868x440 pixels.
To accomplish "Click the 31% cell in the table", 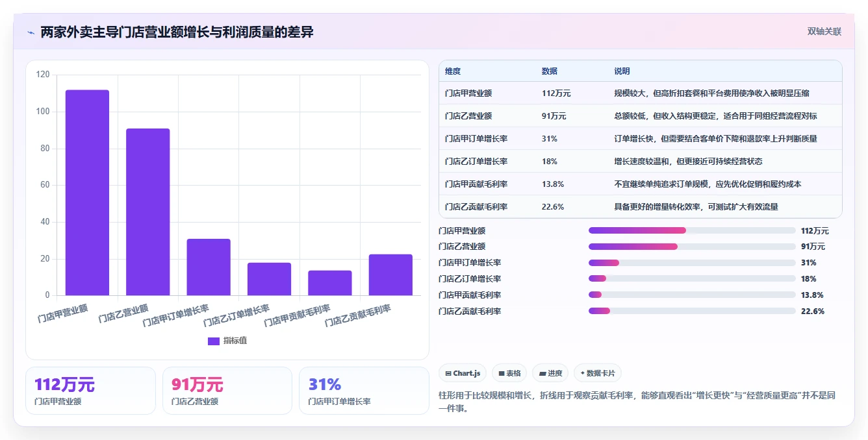I will click(549, 139).
